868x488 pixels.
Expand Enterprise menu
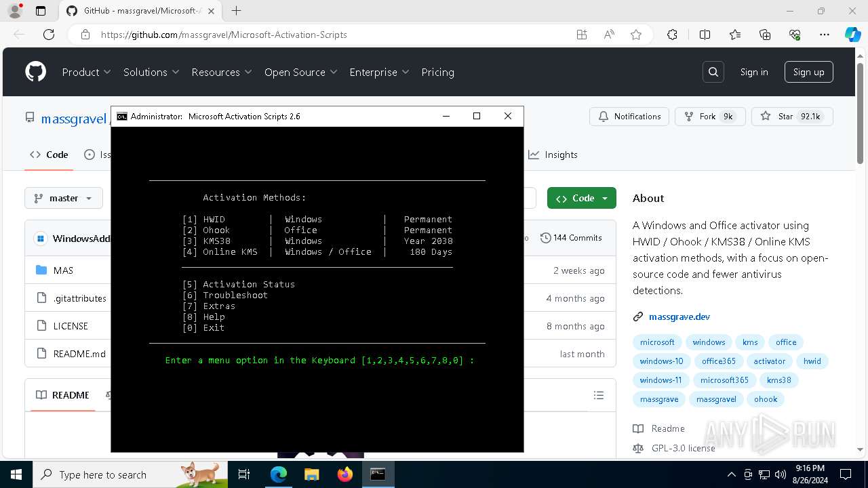379,72
